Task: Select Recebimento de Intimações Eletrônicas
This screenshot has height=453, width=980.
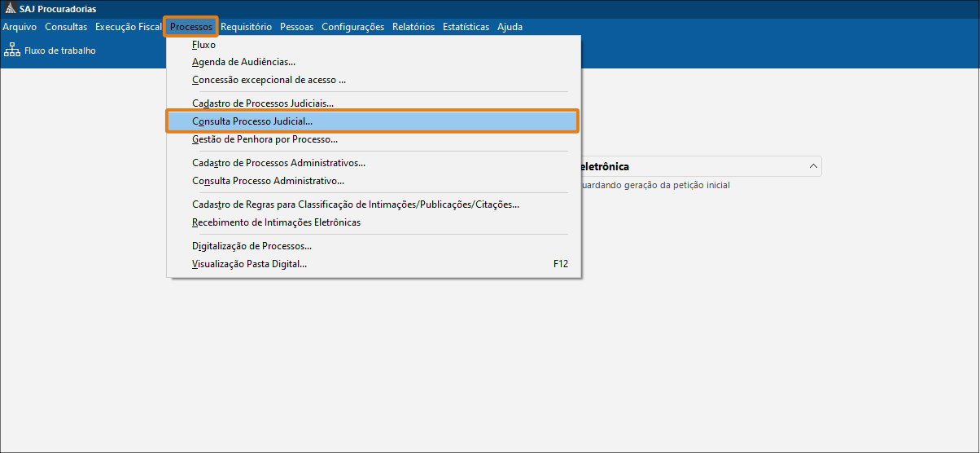Action: (x=276, y=222)
